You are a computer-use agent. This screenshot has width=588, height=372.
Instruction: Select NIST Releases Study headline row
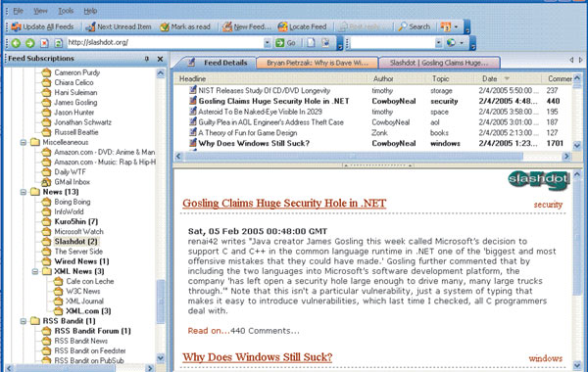coord(374,91)
